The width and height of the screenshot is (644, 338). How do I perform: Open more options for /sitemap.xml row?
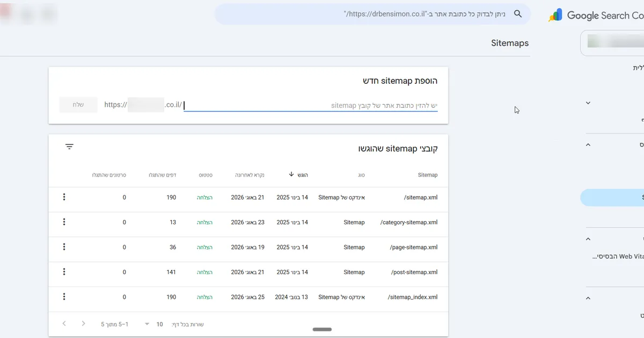(x=64, y=197)
